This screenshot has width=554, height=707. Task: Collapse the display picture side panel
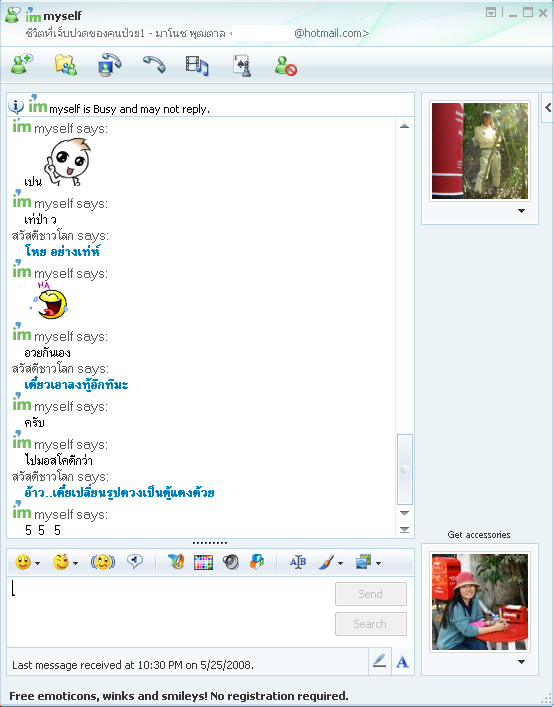pos(548,107)
